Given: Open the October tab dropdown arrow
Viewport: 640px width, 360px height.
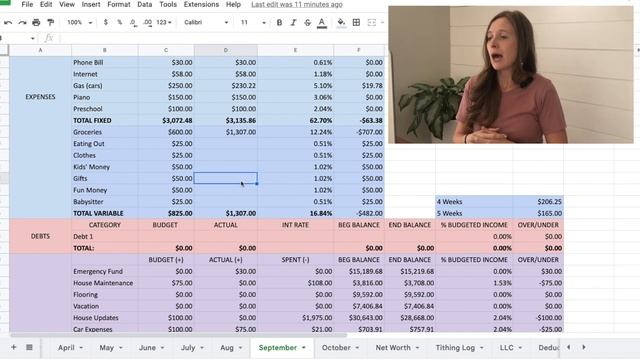Looking at the screenshot, I should point(357,348).
